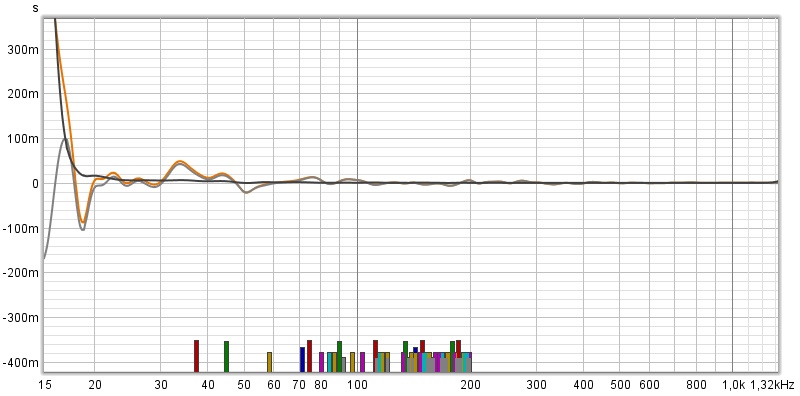Click the 200 Hz frequency axis label
Image resolution: width=800 pixels, height=396 pixels.
point(470,385)
